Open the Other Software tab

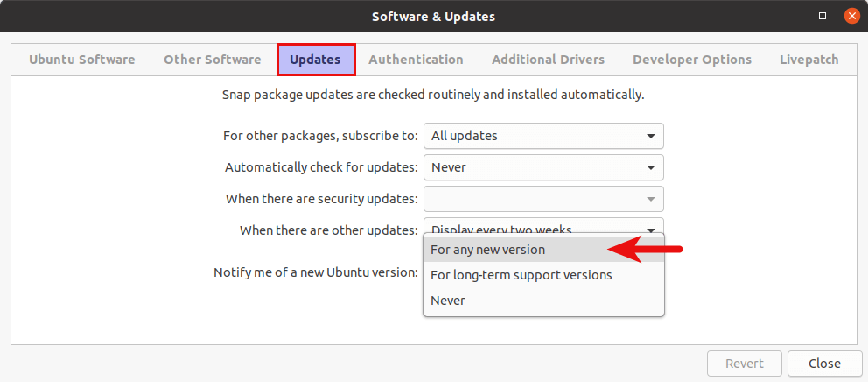pos(212,60)
